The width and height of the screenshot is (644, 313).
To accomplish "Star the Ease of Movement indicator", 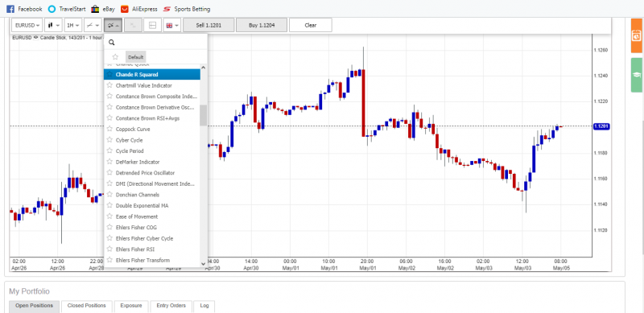I will (x=109, y=216).
